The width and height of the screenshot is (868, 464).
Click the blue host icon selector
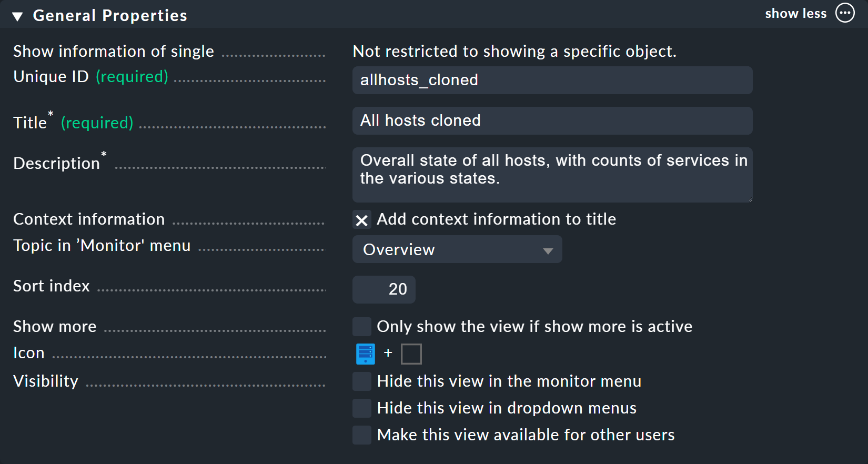tap(366, 354)
